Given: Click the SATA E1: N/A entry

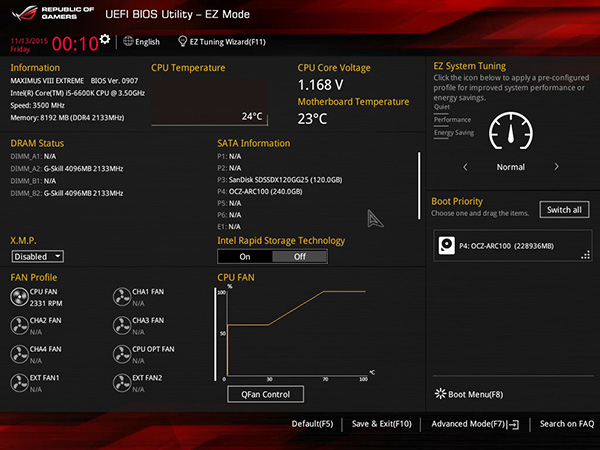Looking at the screenshot, I should click(229, 227).
